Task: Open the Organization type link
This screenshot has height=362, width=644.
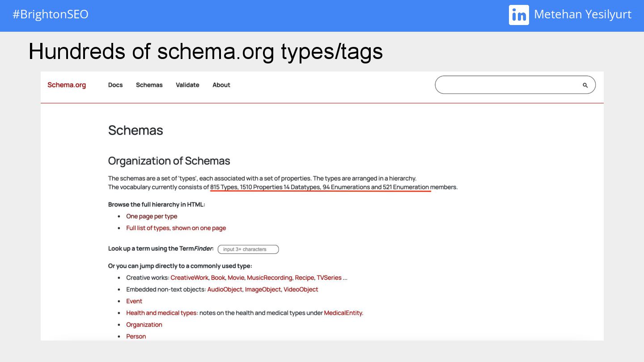Action: pyautogui.click(x=144, y=325)
